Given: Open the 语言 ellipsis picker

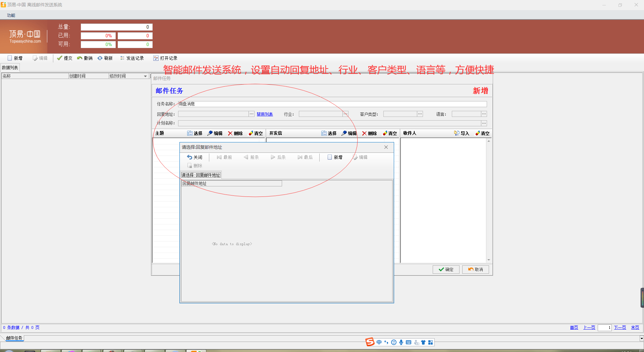Looking at the screenshot, I should [484, 114].
